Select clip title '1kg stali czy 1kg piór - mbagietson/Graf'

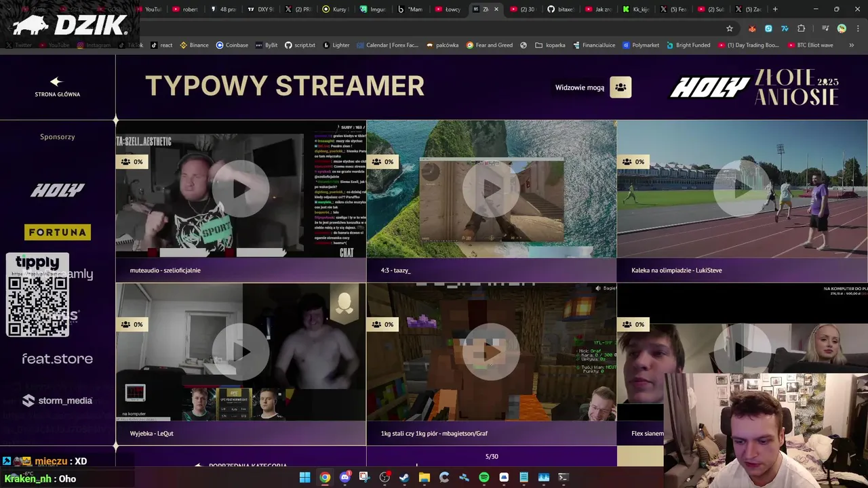tap(434, 433)
